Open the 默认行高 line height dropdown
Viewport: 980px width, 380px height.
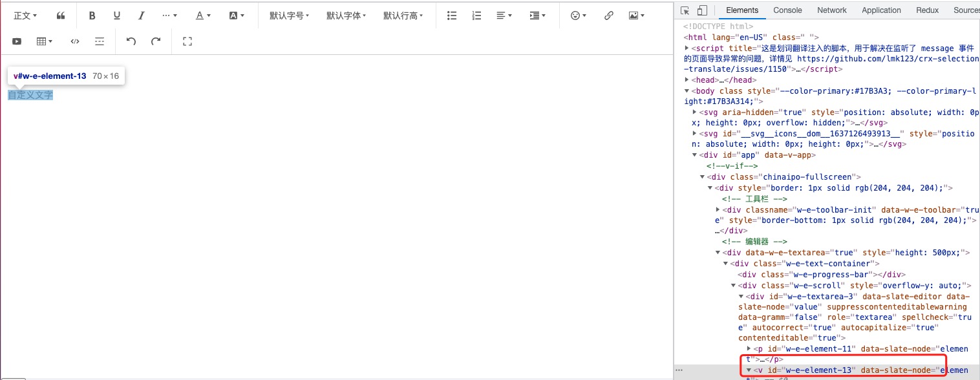coord(403,16)
